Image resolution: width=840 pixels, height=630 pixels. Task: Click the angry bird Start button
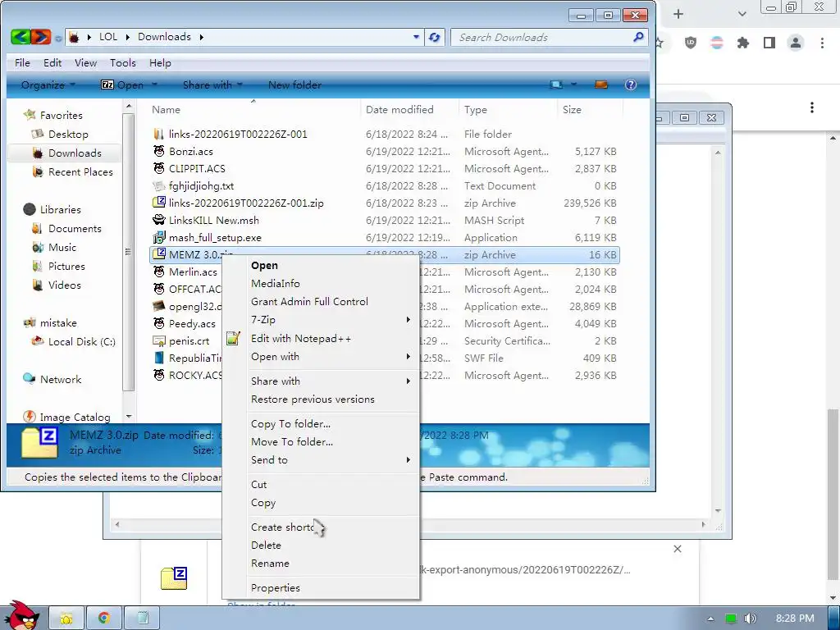(21, 616)
